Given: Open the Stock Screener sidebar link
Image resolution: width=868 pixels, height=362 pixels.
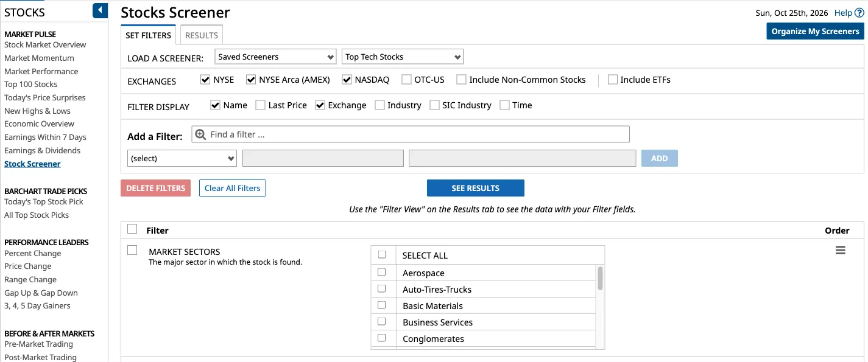Looking at the screenshot, I should tap(32, 164).
